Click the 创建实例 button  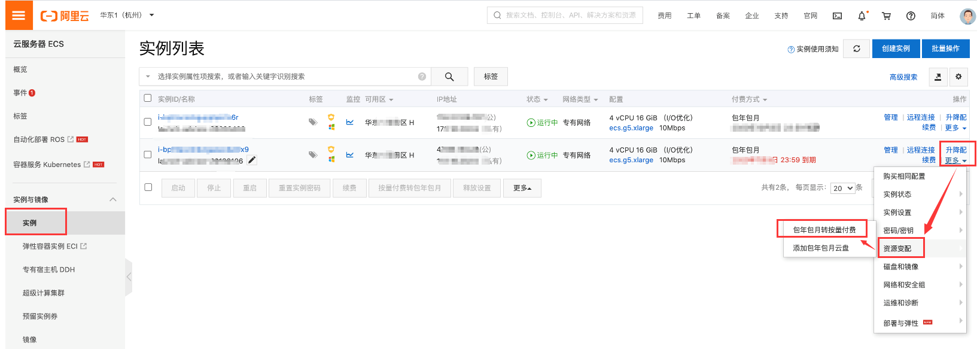click(x=895, y=49)
